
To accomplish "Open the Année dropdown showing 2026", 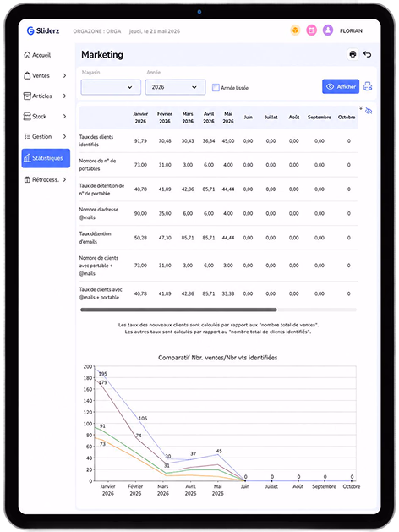I will tap(175, 87).
